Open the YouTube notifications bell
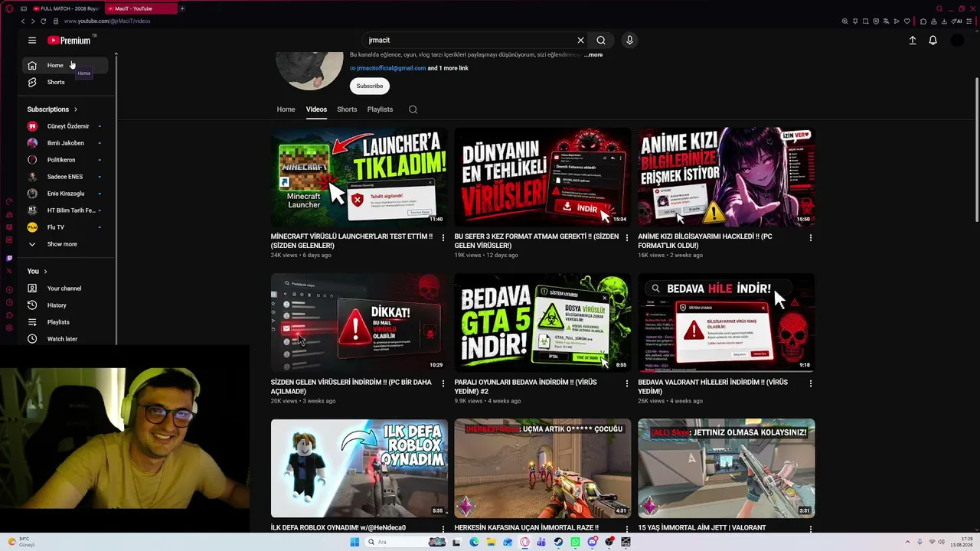This screenshot has height=551, width=980. pos(933,41)
